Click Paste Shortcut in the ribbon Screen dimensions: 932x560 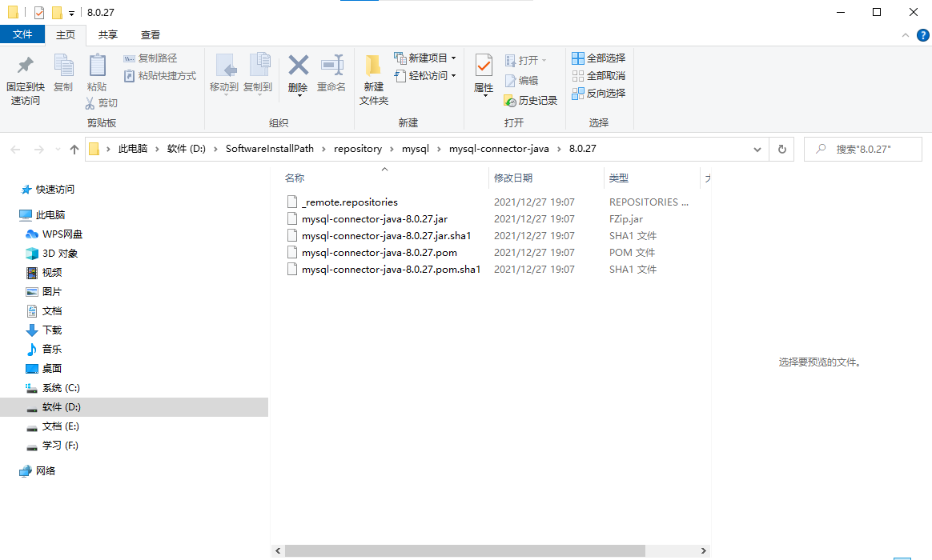[160, 76]
